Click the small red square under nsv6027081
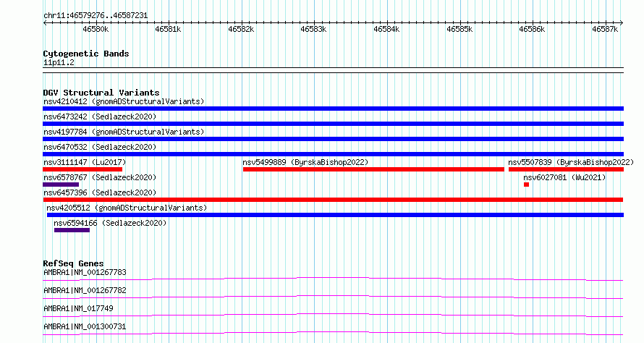This screenshot has width=644, height=343. [527, 185]
